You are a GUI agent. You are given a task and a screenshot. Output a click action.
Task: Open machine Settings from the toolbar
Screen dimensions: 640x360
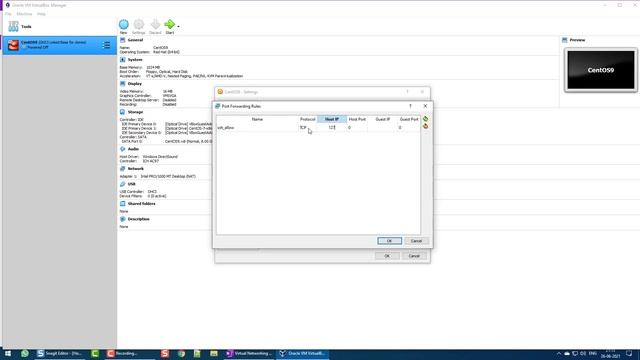pos(139,27)
